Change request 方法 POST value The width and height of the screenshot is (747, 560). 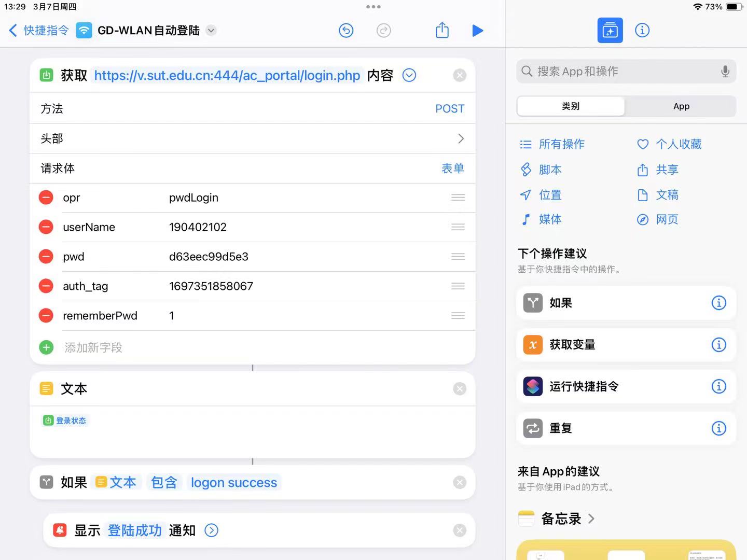(450, 109)
